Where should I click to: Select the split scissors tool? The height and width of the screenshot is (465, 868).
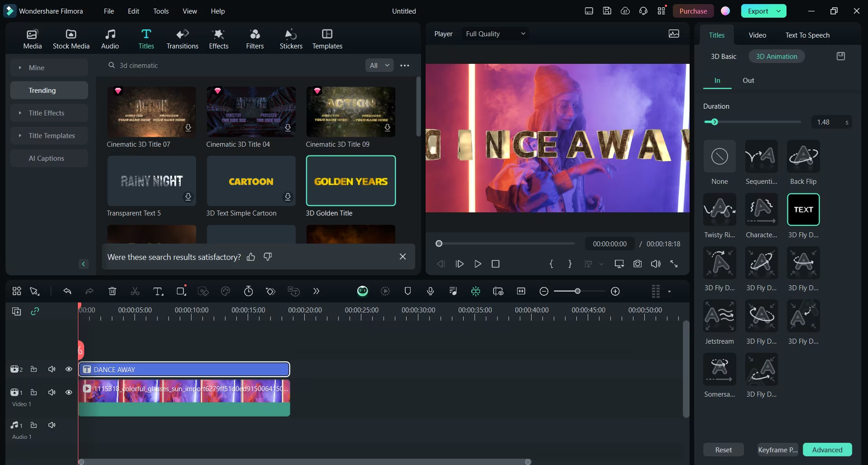pos(135,291)
